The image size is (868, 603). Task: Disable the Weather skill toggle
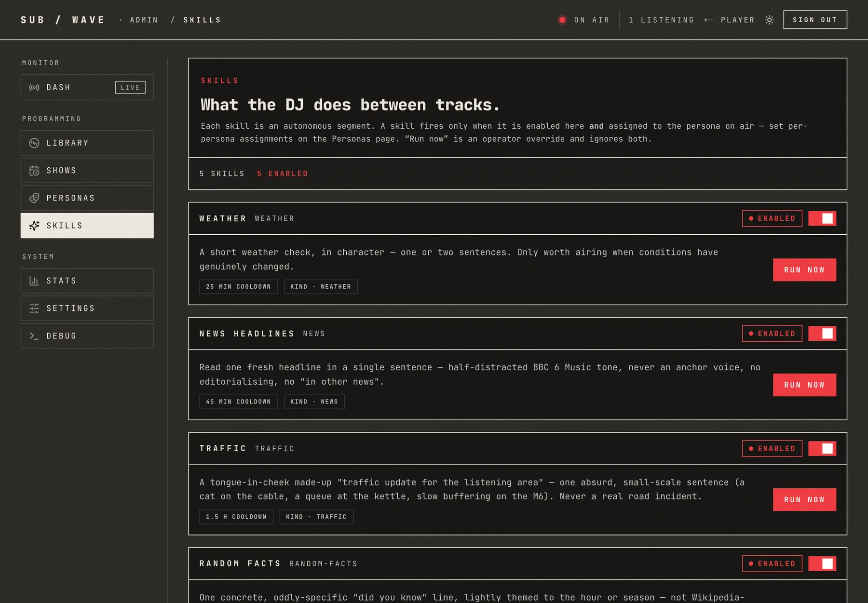(x=822, y=218)
